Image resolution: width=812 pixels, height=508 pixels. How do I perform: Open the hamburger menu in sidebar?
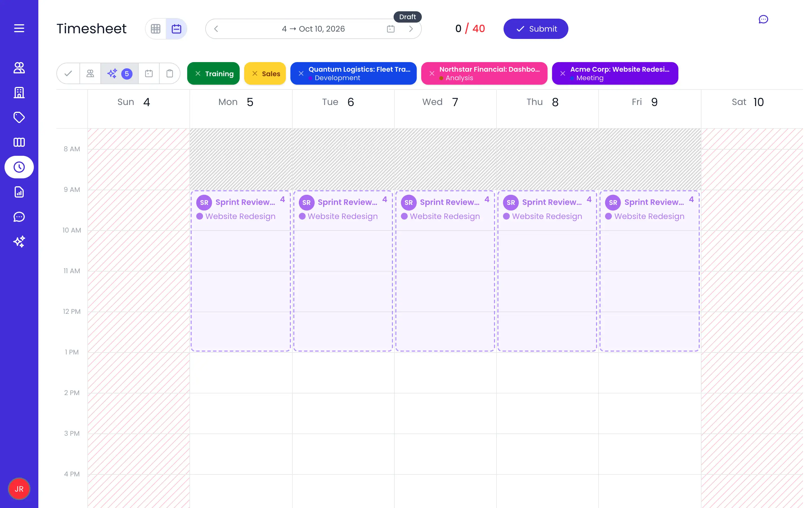[19, 28]
